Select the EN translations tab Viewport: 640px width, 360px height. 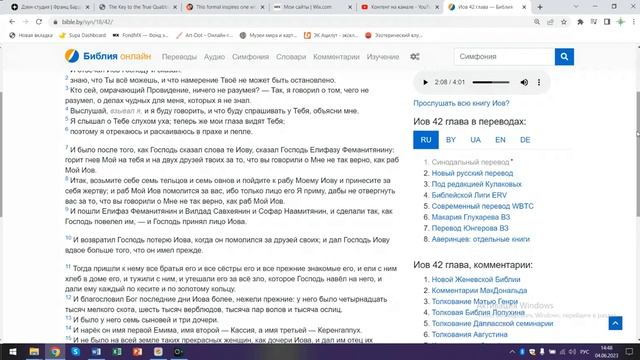500,140
